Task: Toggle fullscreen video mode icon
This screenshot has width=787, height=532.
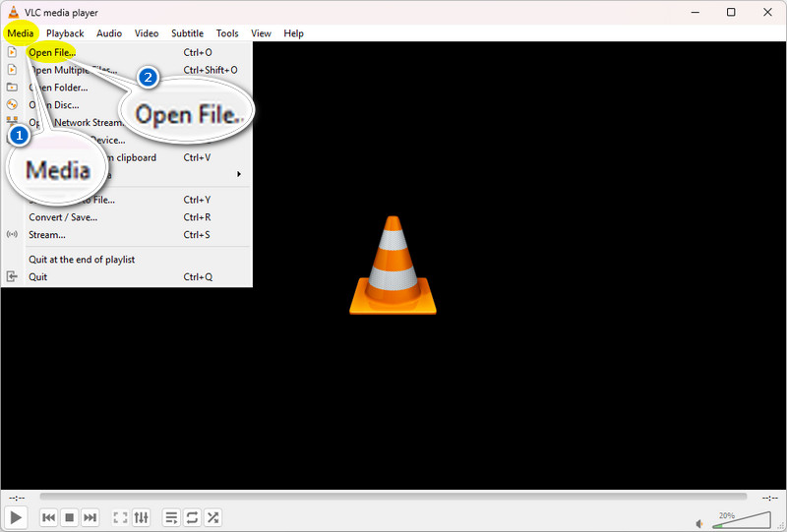Action: [120, 517]
